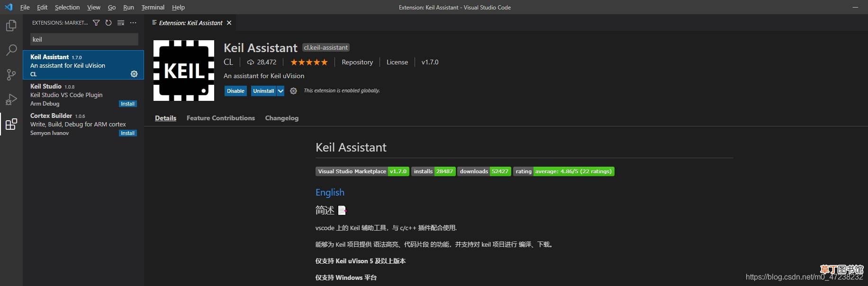The image size is (868, 286).
Task: Click the CL publisher name
Action: tap(228, 62)
